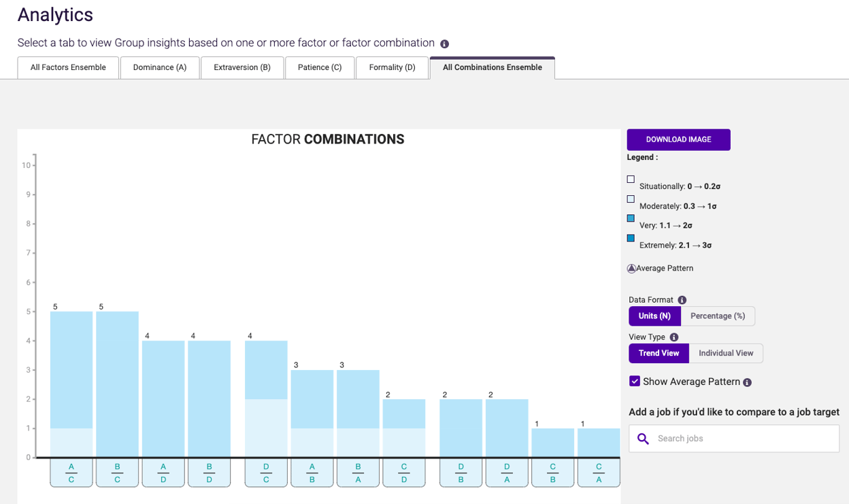This screenshot has height=504, width=849.
Task: Click the Moderately legend color swatch
Action: 631,199
